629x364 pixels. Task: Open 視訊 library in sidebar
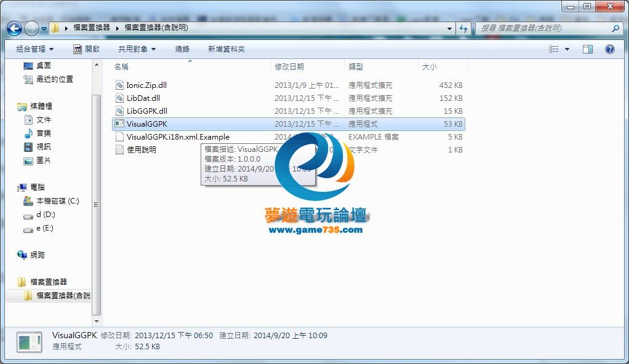click(x=43, y=147)
